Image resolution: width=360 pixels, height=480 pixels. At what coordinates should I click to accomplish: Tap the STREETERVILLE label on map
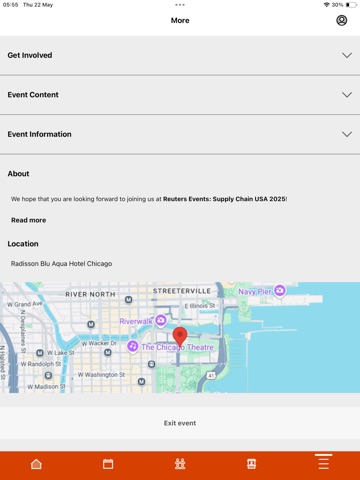tap(182, 291)
